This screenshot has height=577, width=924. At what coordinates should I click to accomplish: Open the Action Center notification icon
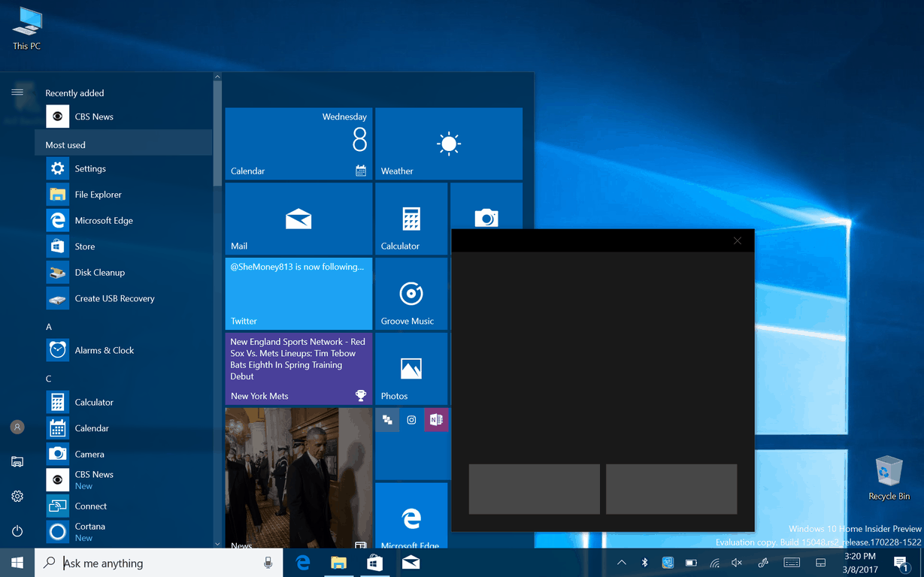click(901, 562)
